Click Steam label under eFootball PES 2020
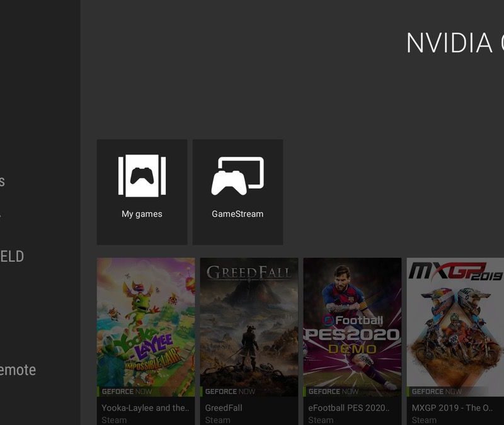 [321, 420]
